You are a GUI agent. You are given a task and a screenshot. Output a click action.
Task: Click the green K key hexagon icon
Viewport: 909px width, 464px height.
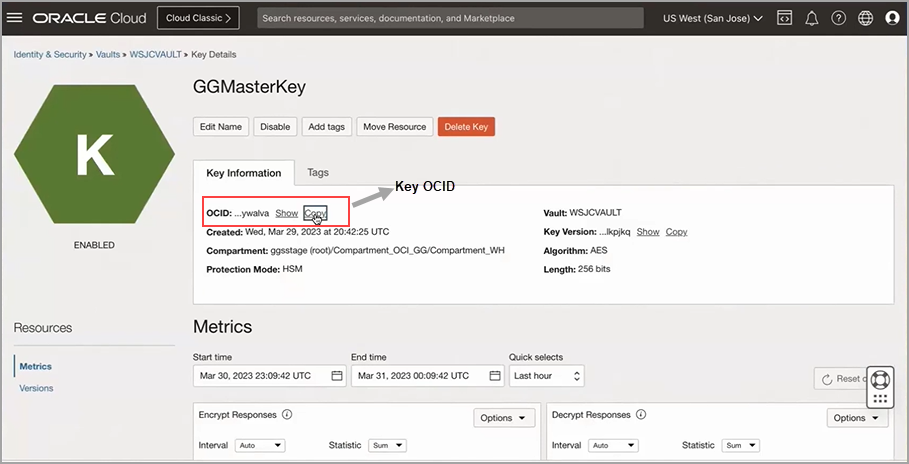(x=94, y=154)
